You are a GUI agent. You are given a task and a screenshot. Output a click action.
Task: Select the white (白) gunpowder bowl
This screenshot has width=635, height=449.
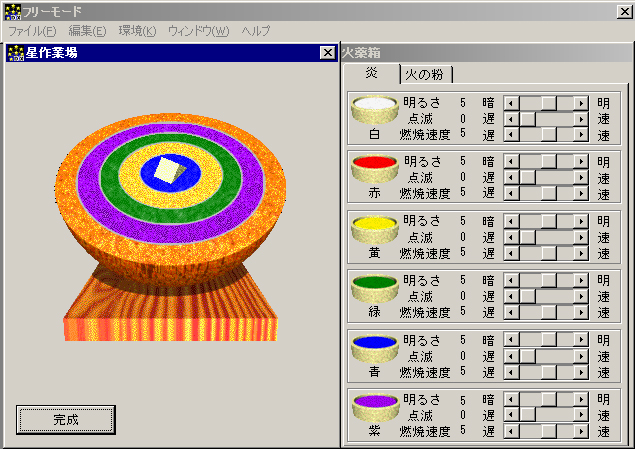click(x=375, y=107)
